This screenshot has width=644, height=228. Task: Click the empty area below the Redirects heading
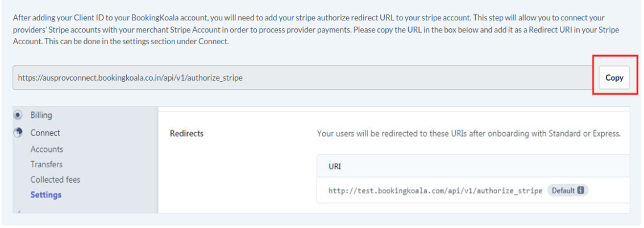point(227,176)
